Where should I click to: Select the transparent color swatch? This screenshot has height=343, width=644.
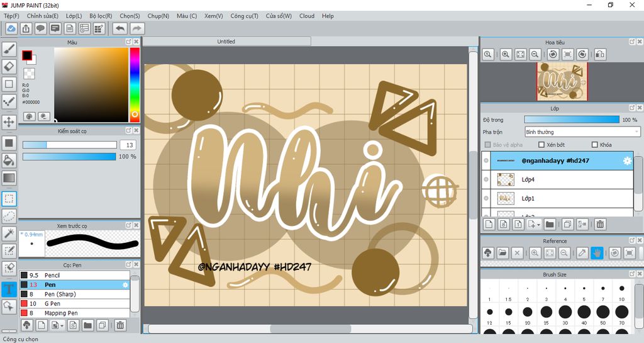29,74
